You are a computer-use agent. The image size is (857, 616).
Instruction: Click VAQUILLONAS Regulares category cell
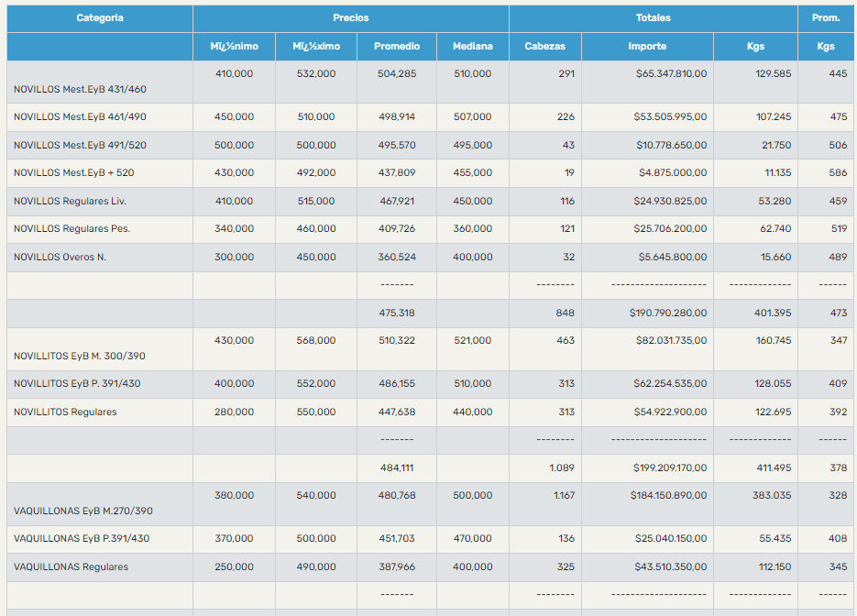pos(71,567)
